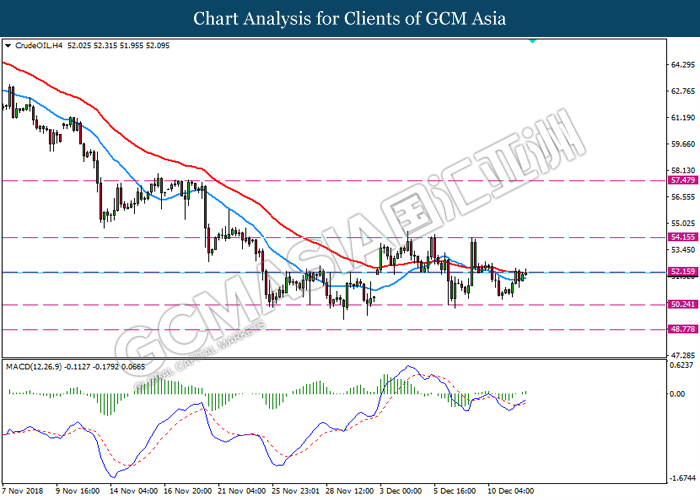
Task: Click the MACD(12,26,9) indicator label
Action: 34,367
